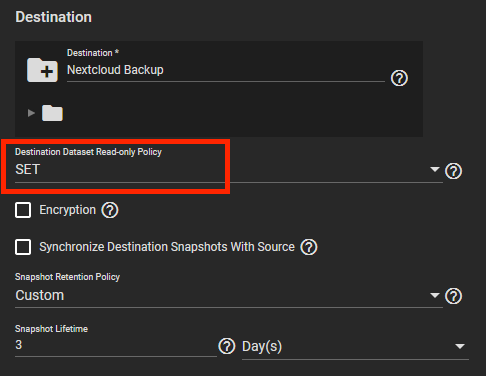The width and height of the screenshot is (486, 376).
Task: Click the Custom retention policy value
Action: (x=40, y=295)
